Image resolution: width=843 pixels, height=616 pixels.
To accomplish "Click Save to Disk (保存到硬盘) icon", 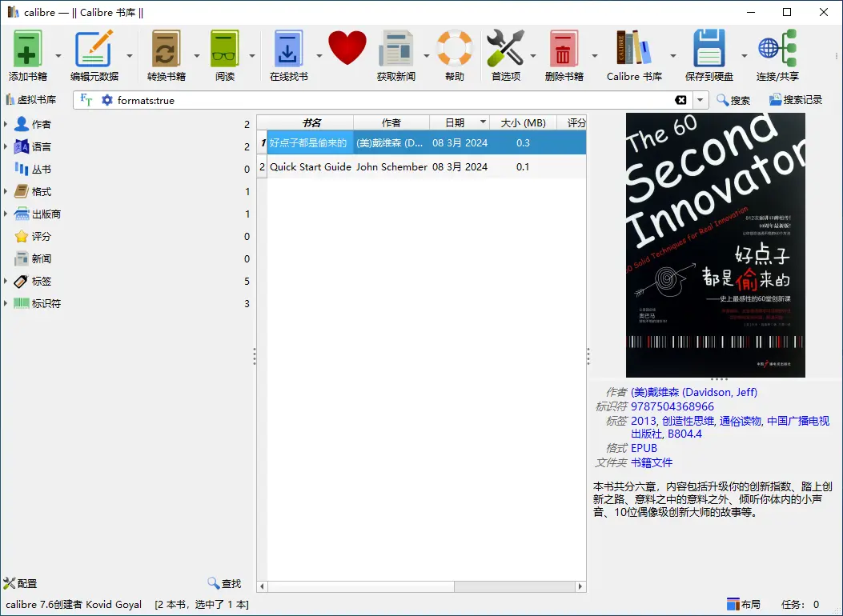I will (x=709, y=50).
